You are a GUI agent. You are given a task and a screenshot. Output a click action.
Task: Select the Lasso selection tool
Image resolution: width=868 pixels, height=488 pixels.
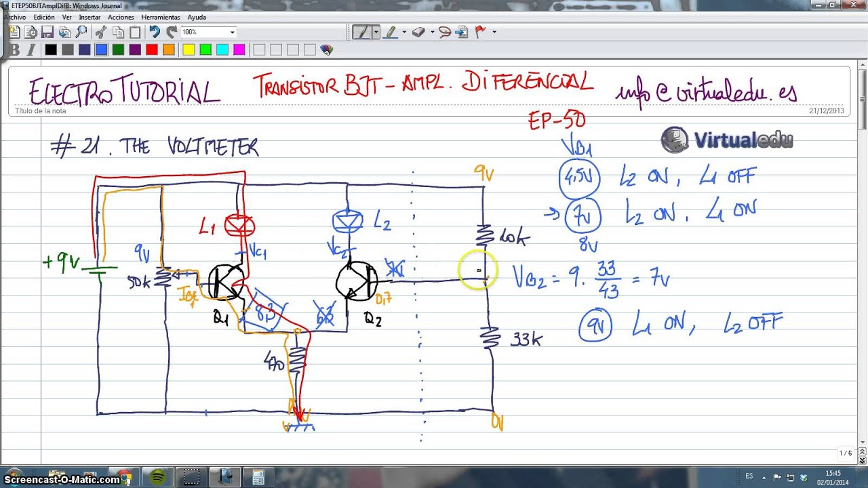pos(445,32)
